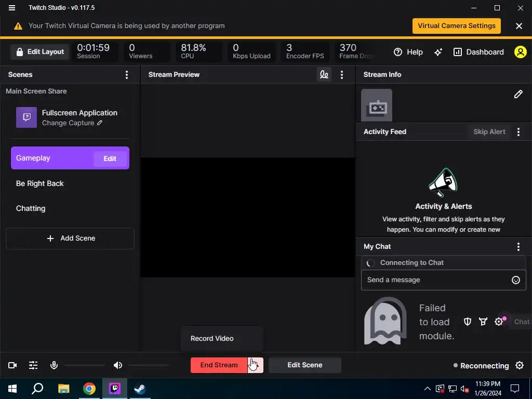Open My Chat options menu

point(518,247)
